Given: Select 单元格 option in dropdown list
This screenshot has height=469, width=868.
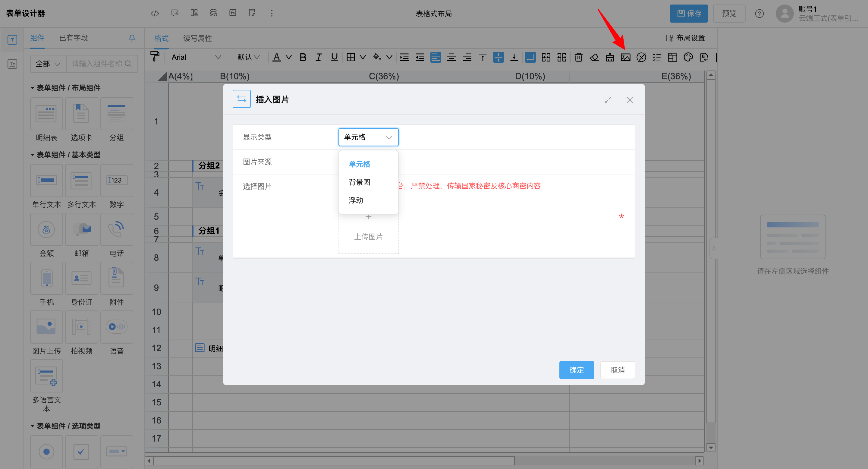Looking at the screenshot, I should pyautogui.click(x=368, y=164).
